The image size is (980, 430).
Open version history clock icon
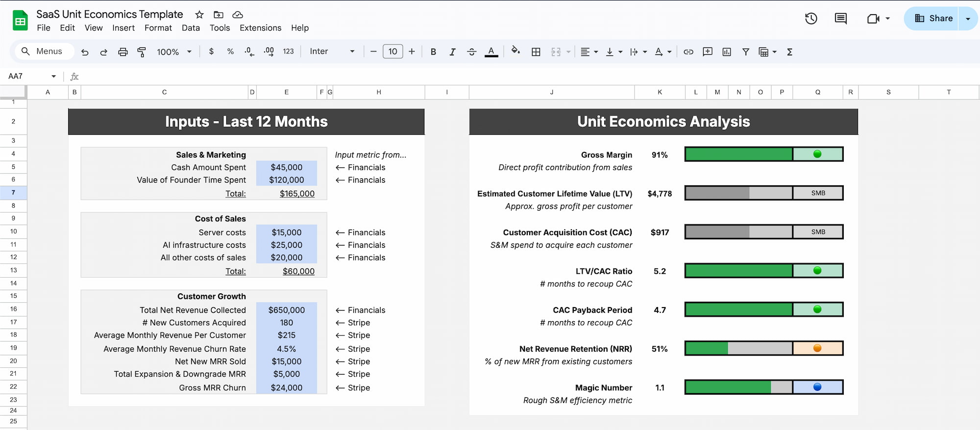click(811, 19)
